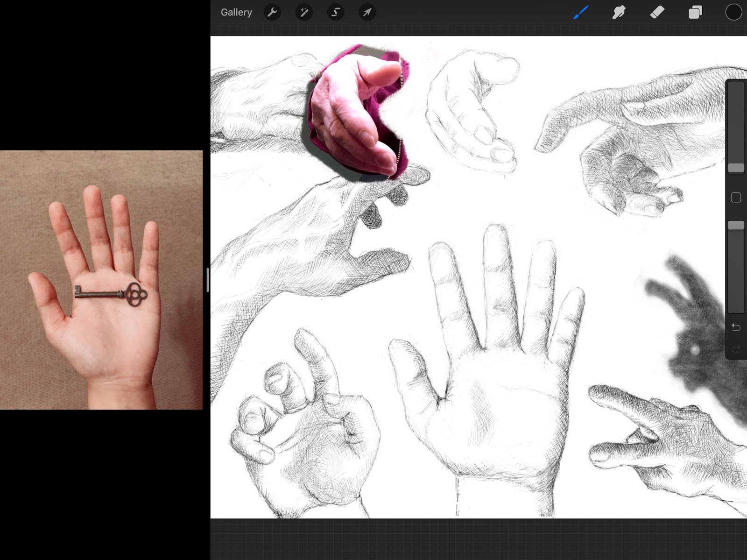The image size is (747, 560).
Task: Select the Paint brush tool
Action: [x=580, y=13]
